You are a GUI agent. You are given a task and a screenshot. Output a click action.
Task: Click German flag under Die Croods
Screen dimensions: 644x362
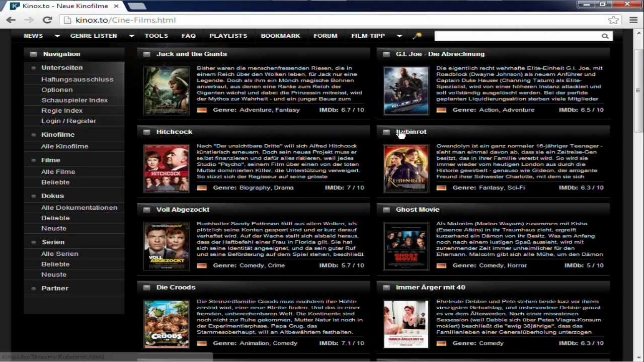(x=202, y=343)
